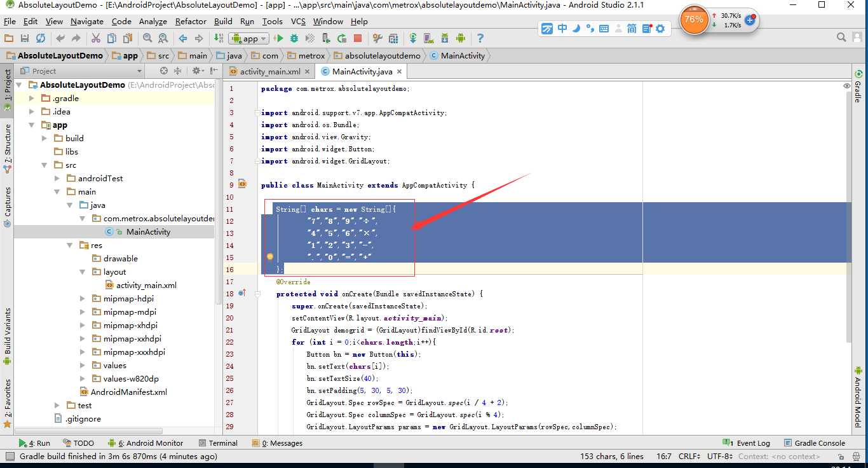The width and height of the screenshot is (868, 468).
Task: Open the Messages tool window
Action: pos(277,443)
